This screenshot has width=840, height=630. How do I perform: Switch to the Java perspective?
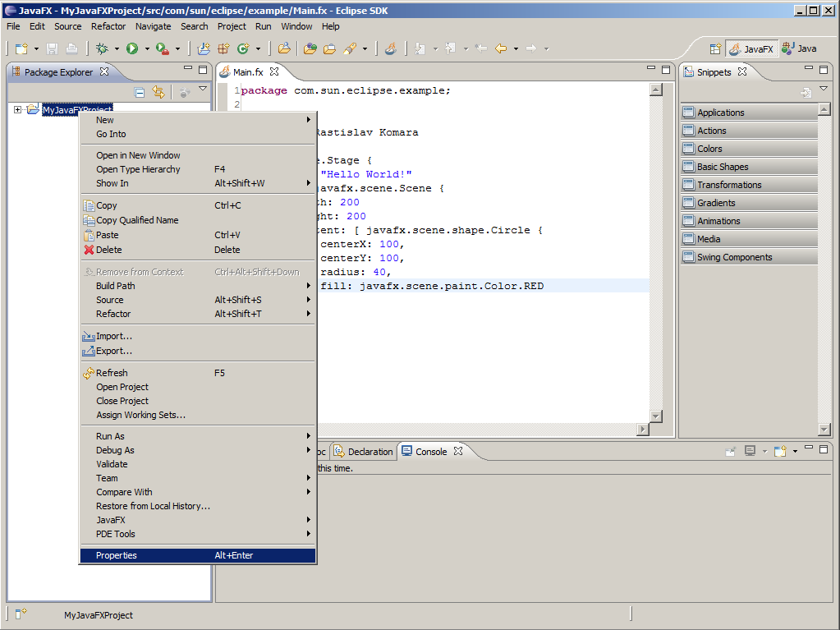[799, 49]
